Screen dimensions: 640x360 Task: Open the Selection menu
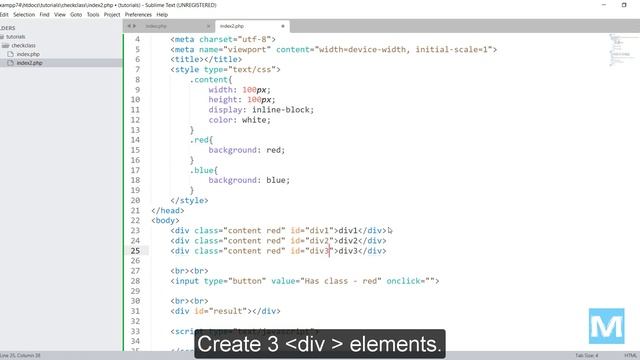(x=24, y=14)
